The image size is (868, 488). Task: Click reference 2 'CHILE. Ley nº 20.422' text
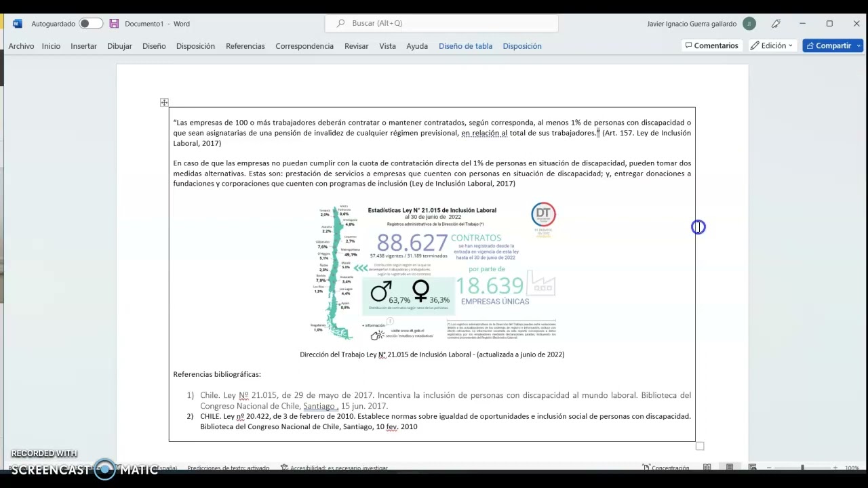click(x=446, y=422)
